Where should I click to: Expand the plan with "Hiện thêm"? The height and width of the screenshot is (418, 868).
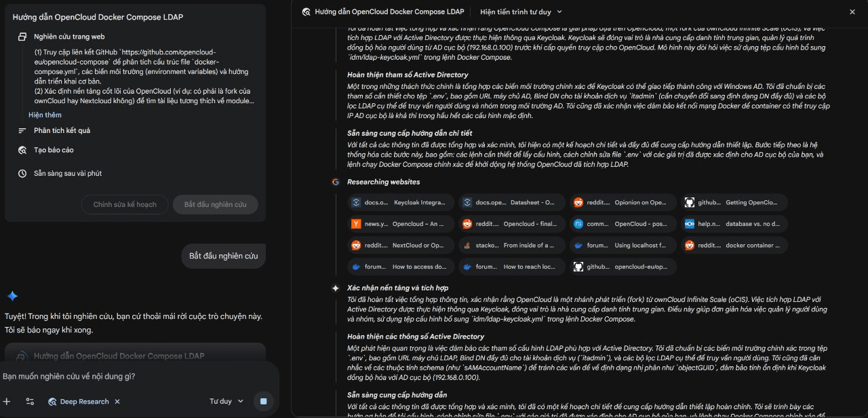45,115
